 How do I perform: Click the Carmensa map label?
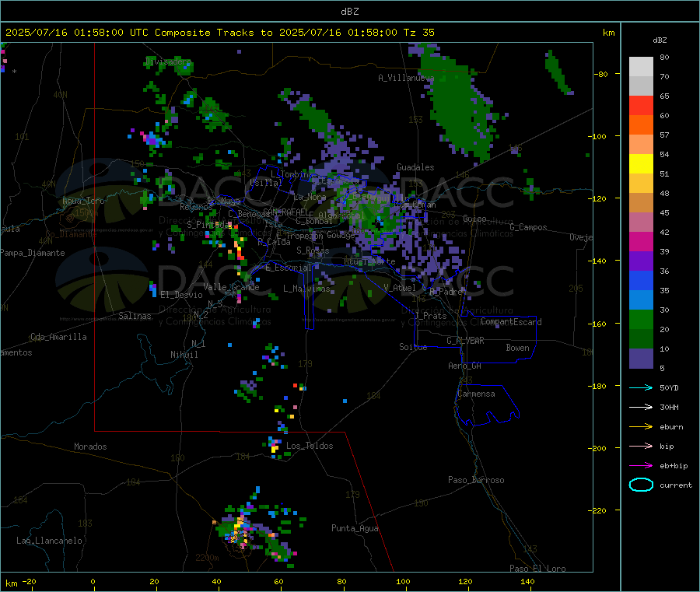(x=476, y=394)
